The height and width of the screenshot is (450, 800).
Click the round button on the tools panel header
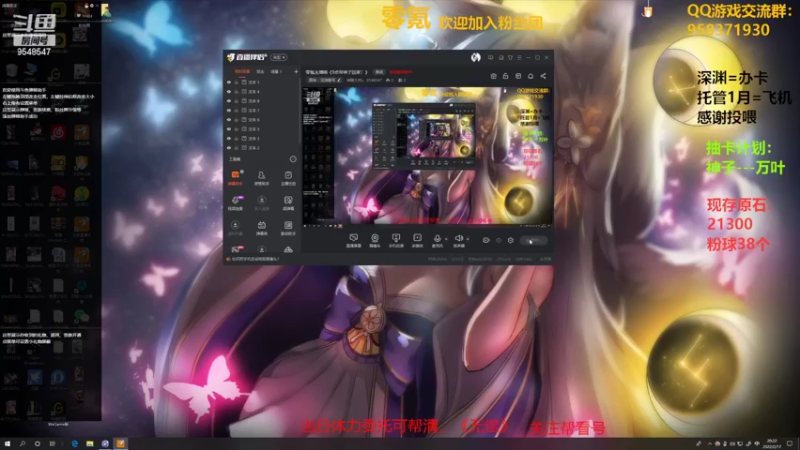pos(293,159)
